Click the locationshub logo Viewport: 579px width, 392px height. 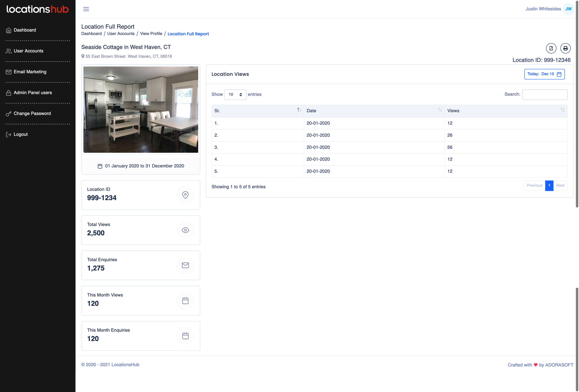(37, 9)
